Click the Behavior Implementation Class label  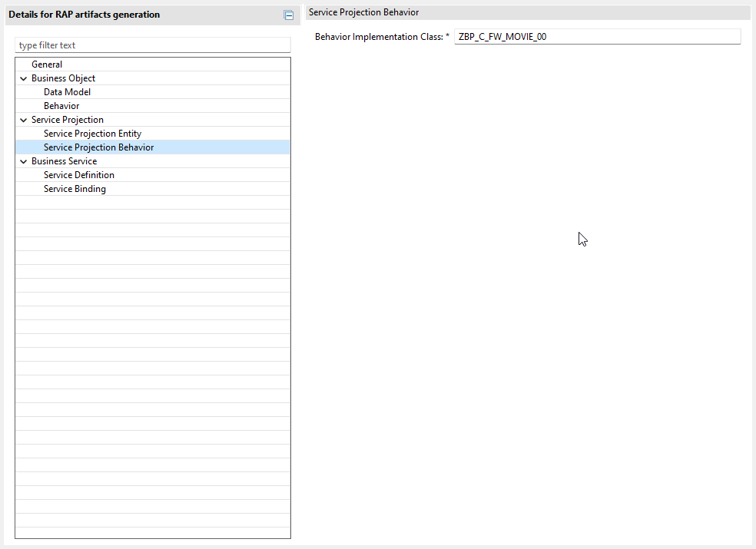coord(382,37)
